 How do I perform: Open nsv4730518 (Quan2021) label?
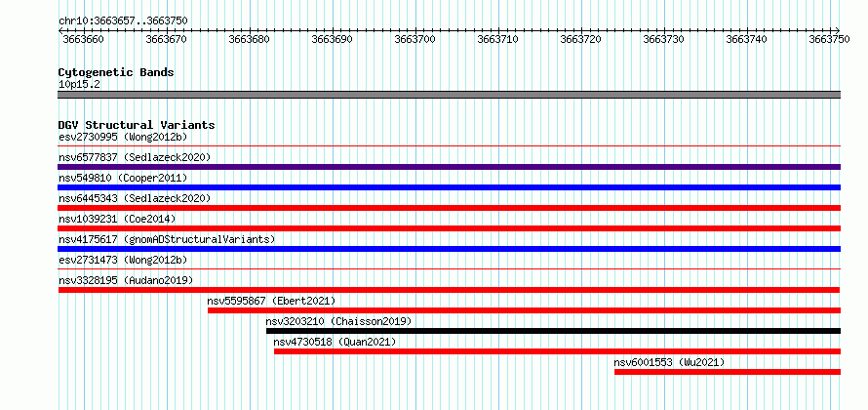[335, 342]
